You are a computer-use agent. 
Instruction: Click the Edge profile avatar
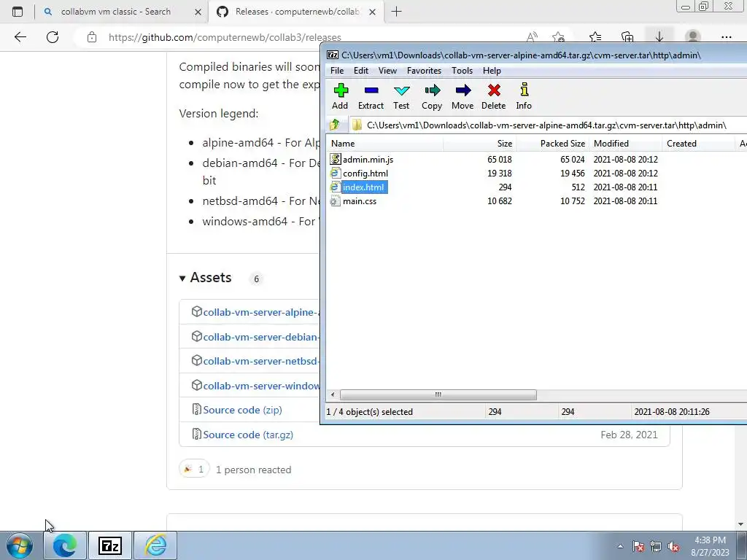click(x=693, y=36)
